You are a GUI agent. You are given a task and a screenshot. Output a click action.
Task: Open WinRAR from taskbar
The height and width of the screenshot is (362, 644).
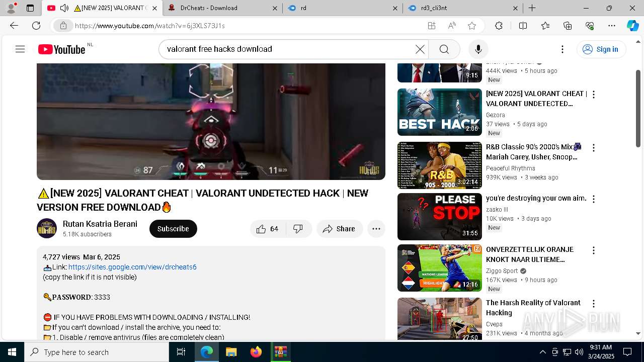coord(280,352)
